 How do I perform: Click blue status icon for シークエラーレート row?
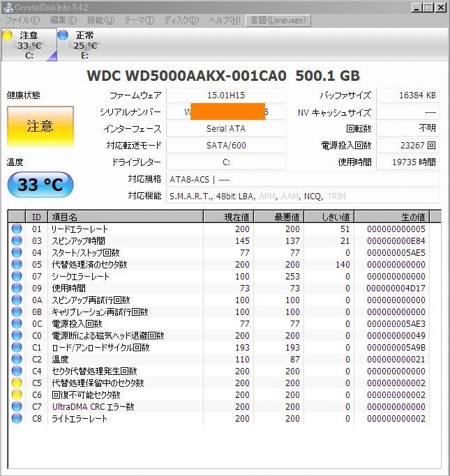[x=17, y=276]
